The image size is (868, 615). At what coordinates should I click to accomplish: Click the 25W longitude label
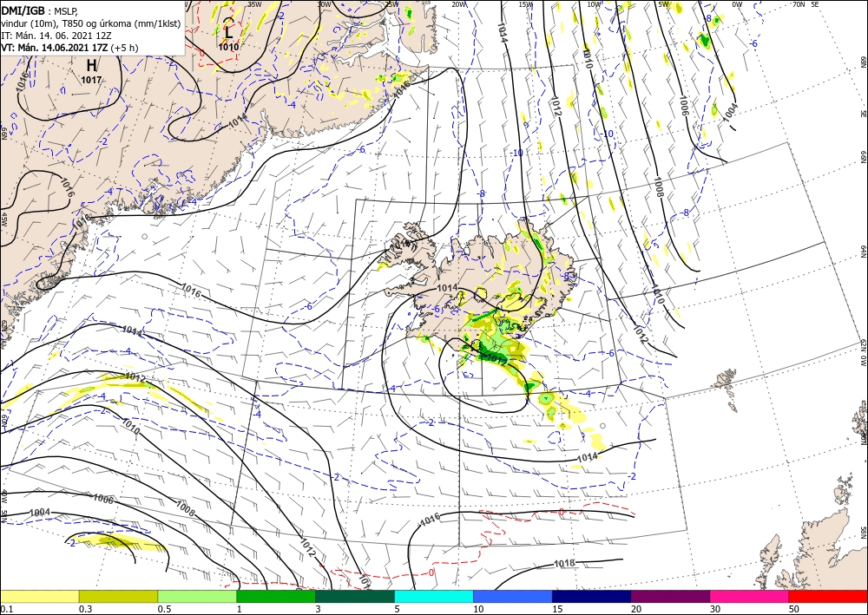392,4
